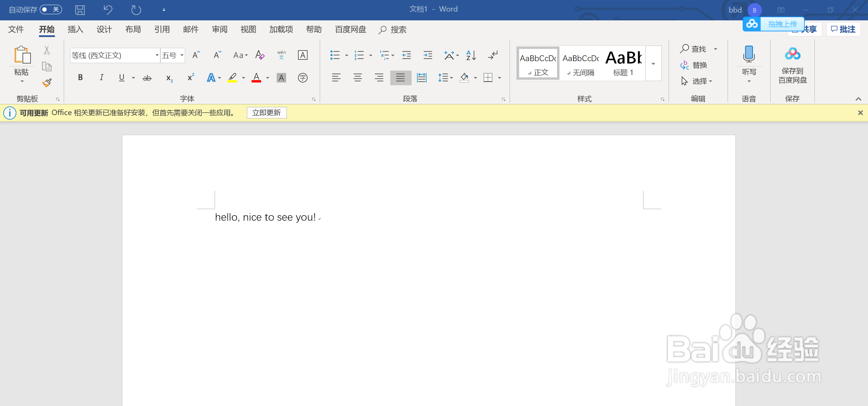Toggle bold formatting
868x406 pixels.
pyautogui.click(x=80, y=77)
